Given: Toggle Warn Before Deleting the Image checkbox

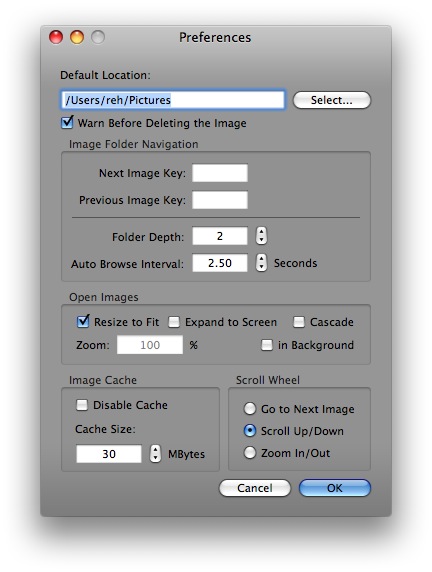Looking at the screenshot, I should click(68, 123).
